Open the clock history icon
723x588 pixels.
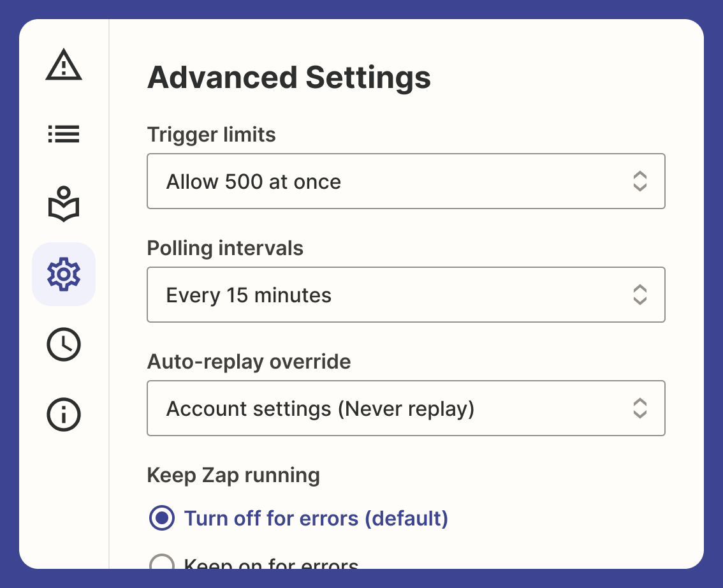[x=64, y=344]
